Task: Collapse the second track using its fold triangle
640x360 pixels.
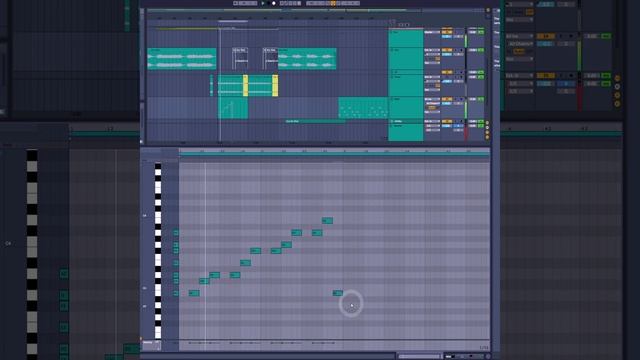Action: tap(392, 50)
